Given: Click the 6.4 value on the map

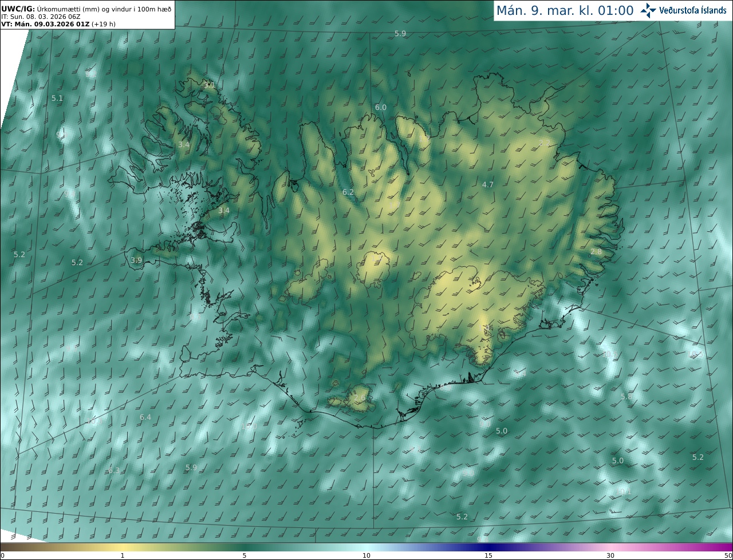Looking at the screenshot, I should pos(145,417).
